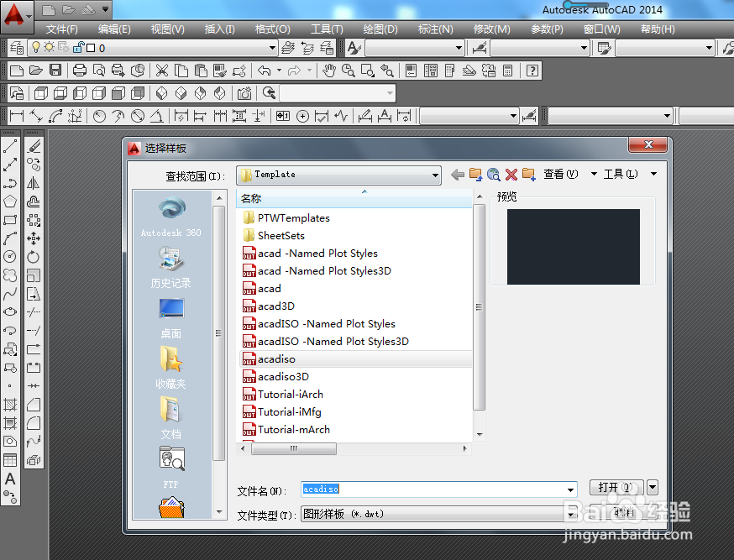734x560 pixels.
Task: Select the Tutorial-iArch template file
Action: tap(283, 395)
